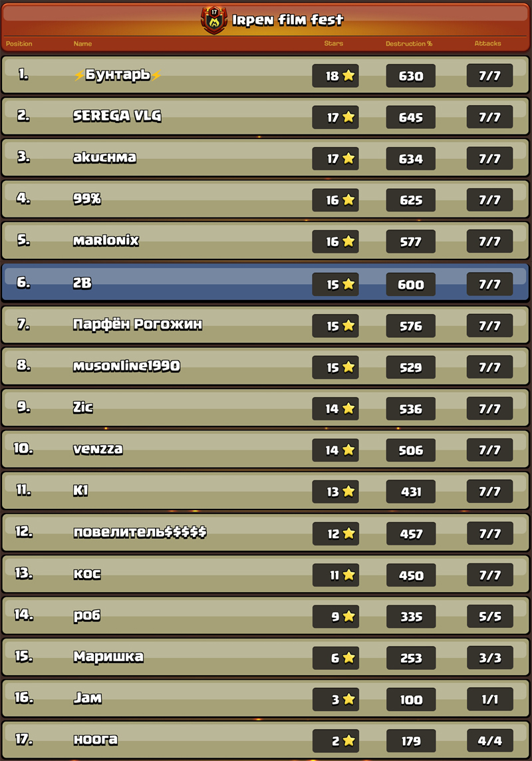This screenshot has width=532, height=761.
Task: Click the star icon in K1's row
Action: click(348, 492)
